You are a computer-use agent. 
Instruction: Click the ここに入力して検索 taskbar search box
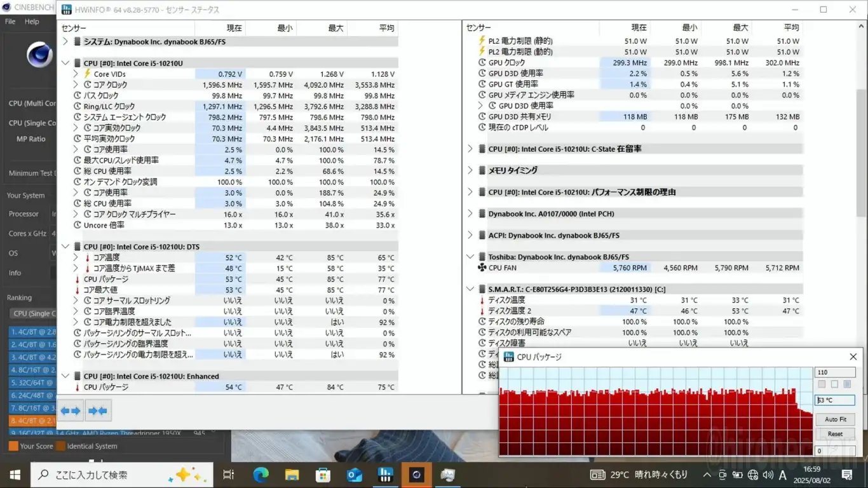tap(122, 475)
